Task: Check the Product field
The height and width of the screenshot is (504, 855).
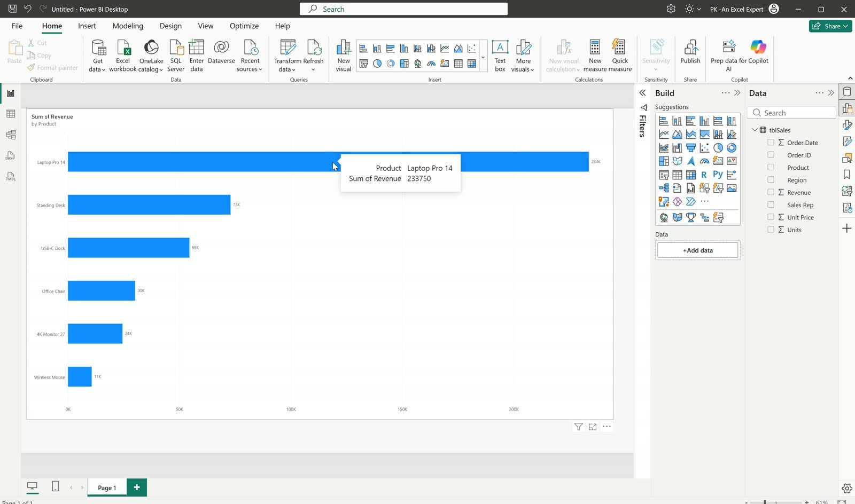Action: 771,167
